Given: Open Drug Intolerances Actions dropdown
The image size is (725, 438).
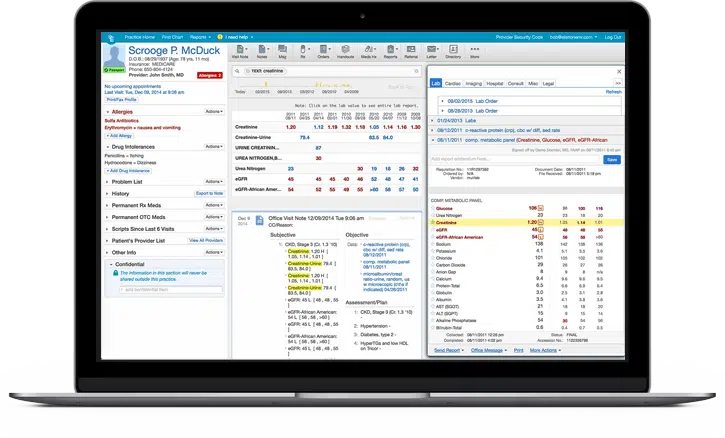Looking at the screenshot, I should point(214,147).
